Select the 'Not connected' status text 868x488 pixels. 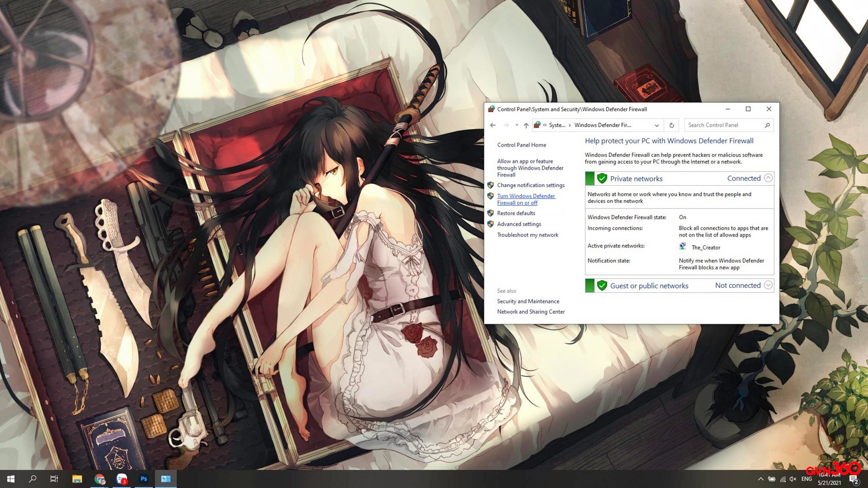738,286
